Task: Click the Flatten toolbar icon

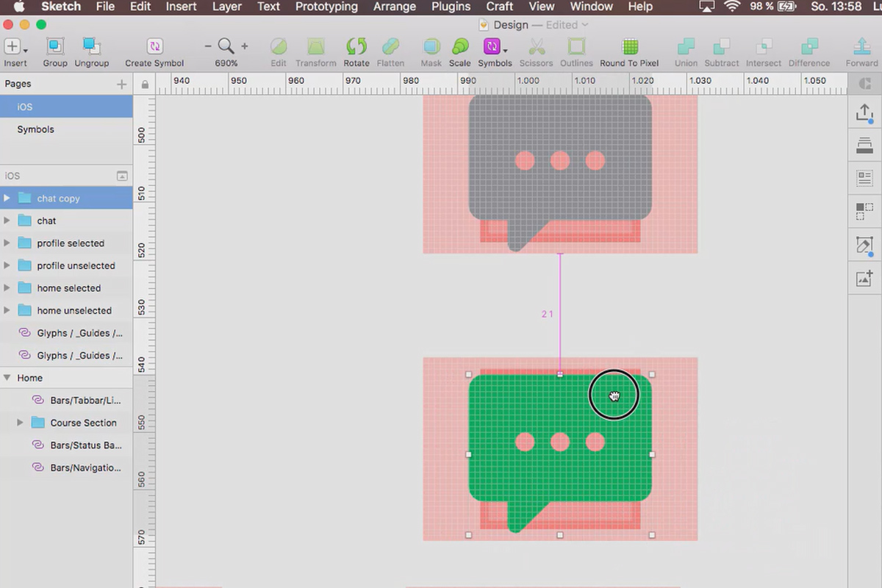Action: [391, 47]
